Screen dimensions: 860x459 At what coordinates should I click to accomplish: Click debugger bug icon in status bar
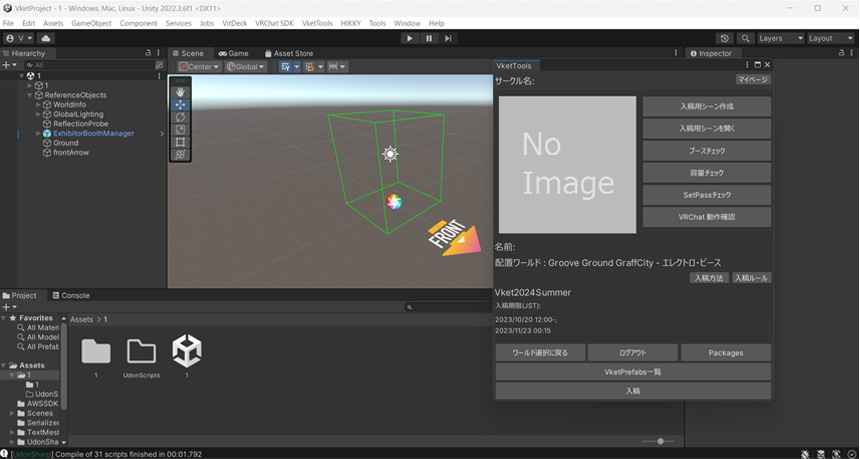point(805,454)
